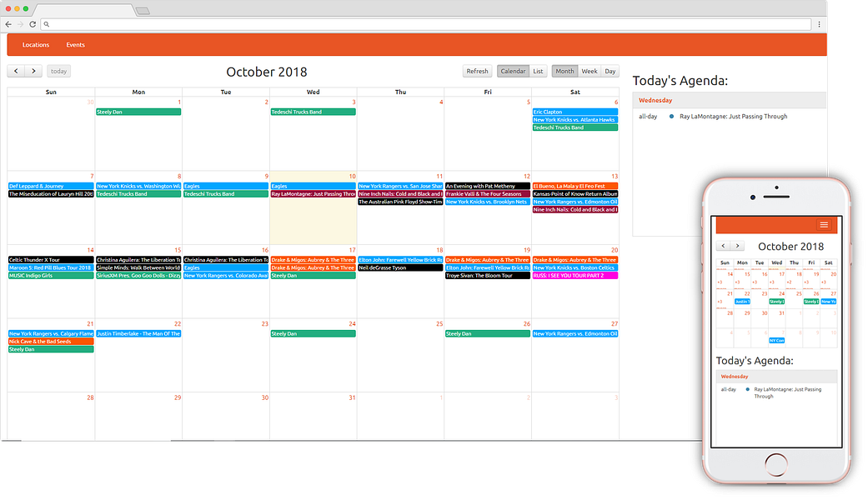Open Eric Clapton event on October 6
This screenshot has width=868, height=500.
(x=574, y=112)
